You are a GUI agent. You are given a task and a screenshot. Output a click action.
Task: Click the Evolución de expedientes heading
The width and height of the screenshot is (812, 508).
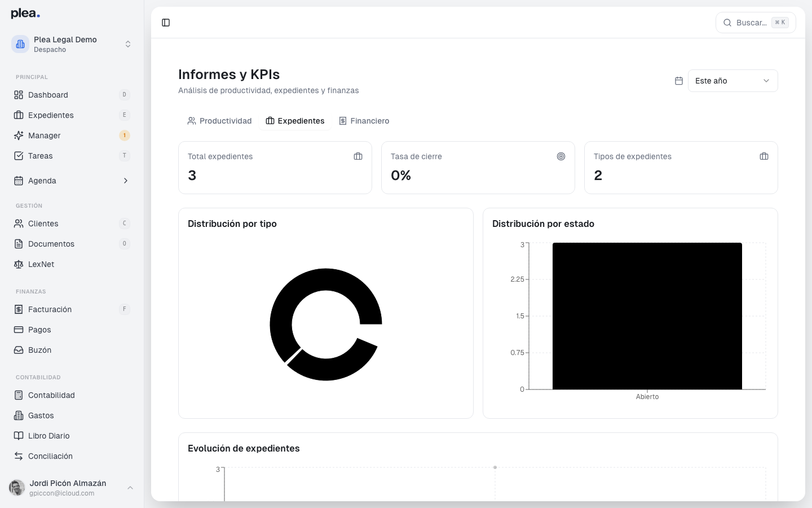244,448
